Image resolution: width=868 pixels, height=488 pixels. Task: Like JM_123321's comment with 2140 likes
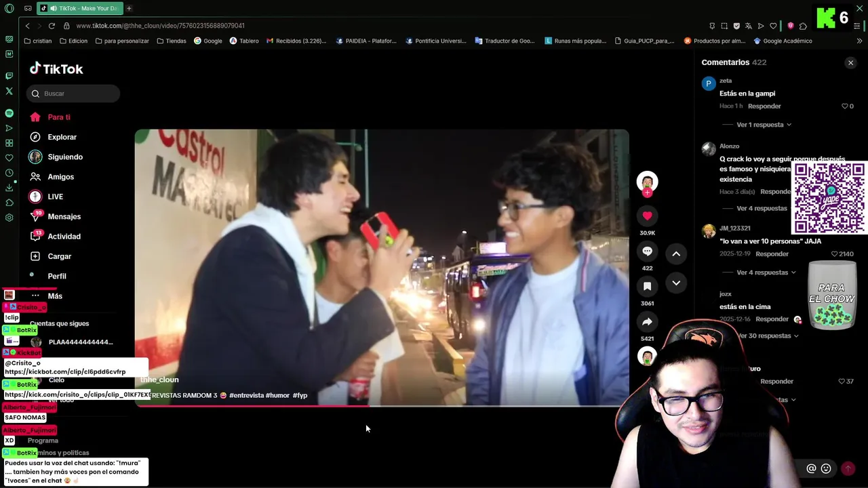click(835, 254)
